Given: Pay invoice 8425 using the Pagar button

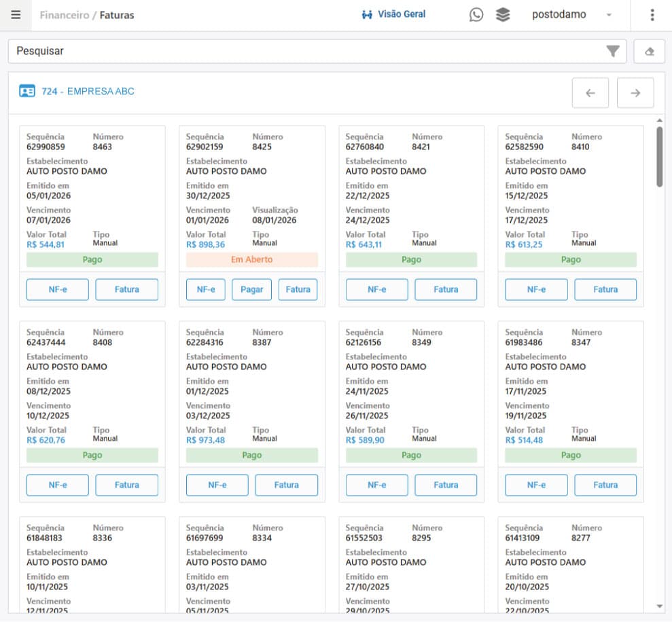Looking at the screenshot, I should [251, 289].
